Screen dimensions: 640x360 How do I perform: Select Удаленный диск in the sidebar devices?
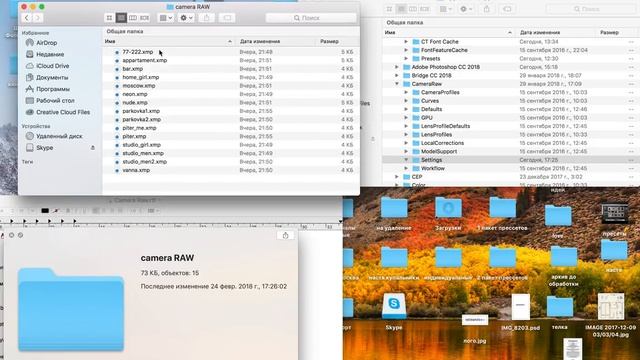click(x=59, y=136)
